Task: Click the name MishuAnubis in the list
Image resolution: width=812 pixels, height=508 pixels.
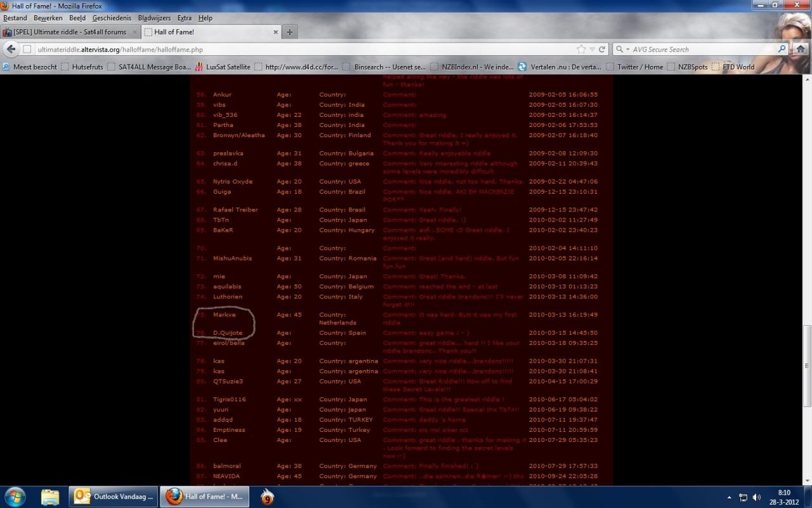Action: (232, 258)
